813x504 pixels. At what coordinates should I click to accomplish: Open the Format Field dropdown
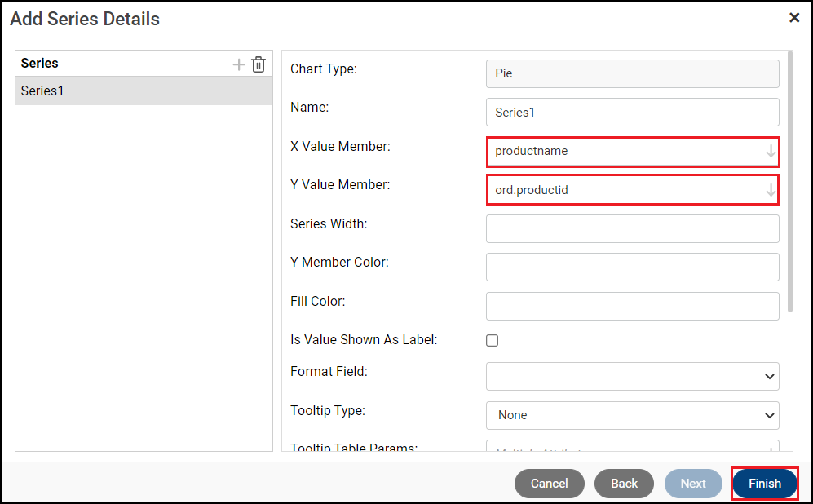[632, 376]
